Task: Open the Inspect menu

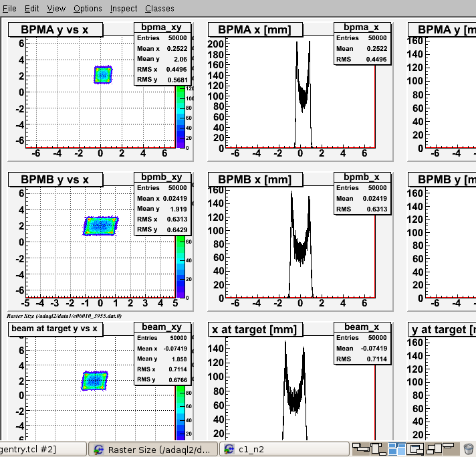Action: tap(124, 9)
